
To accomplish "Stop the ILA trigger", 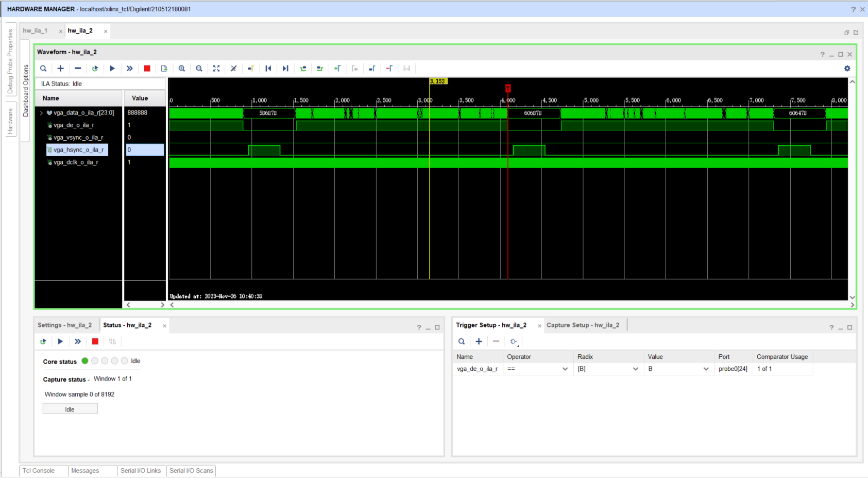I will click(147, 68).
